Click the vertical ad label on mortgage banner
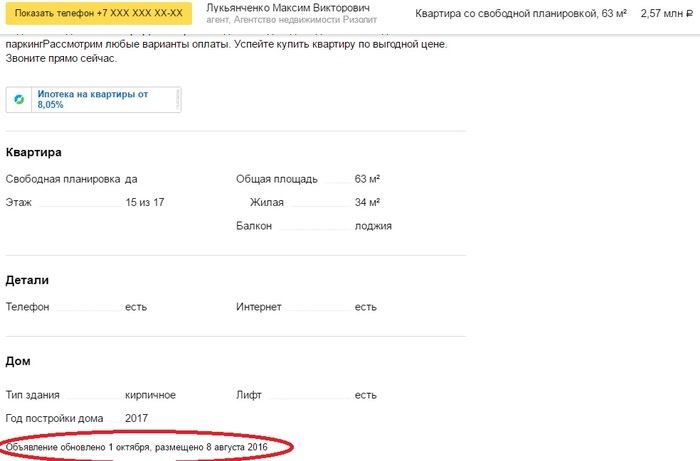The image size is (700, 461). [x=178, y=99]
